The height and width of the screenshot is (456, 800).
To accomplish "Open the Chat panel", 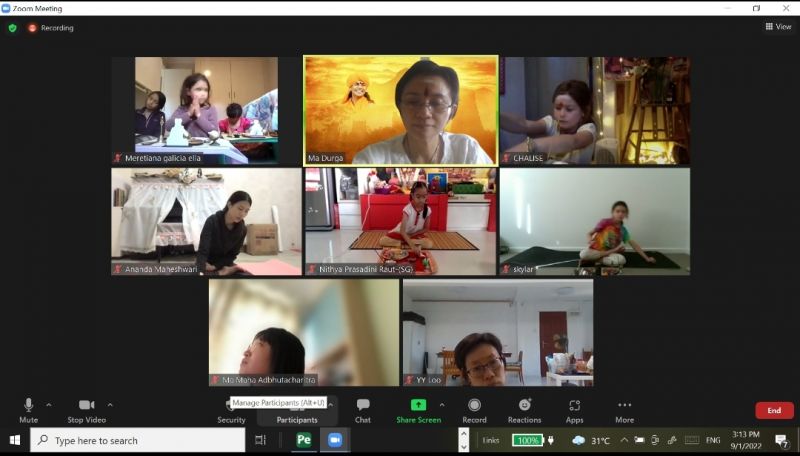I will pyautogui.click(x=363, y=411).
